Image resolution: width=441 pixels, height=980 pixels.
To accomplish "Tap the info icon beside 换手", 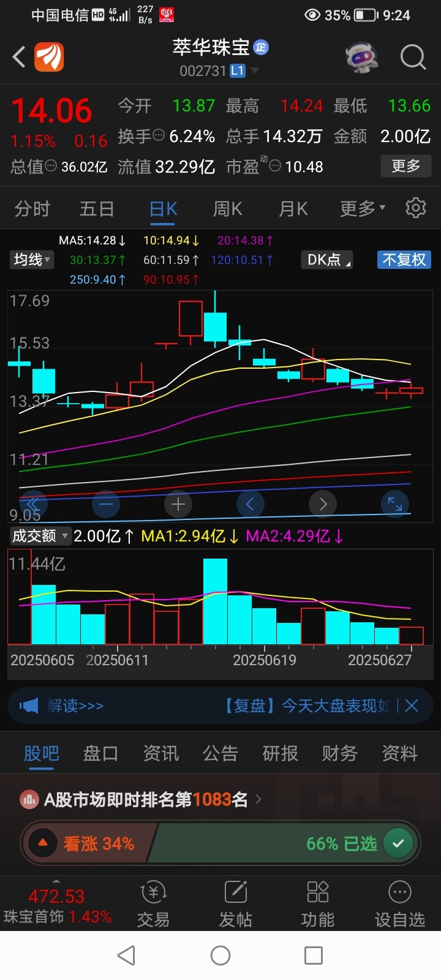I will pos(159,135).
